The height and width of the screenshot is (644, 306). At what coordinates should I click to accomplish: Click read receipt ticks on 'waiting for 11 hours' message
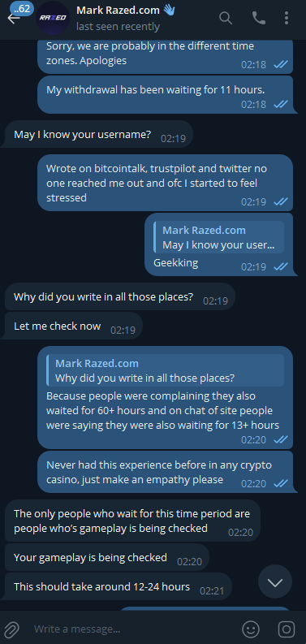coord(281,104)
